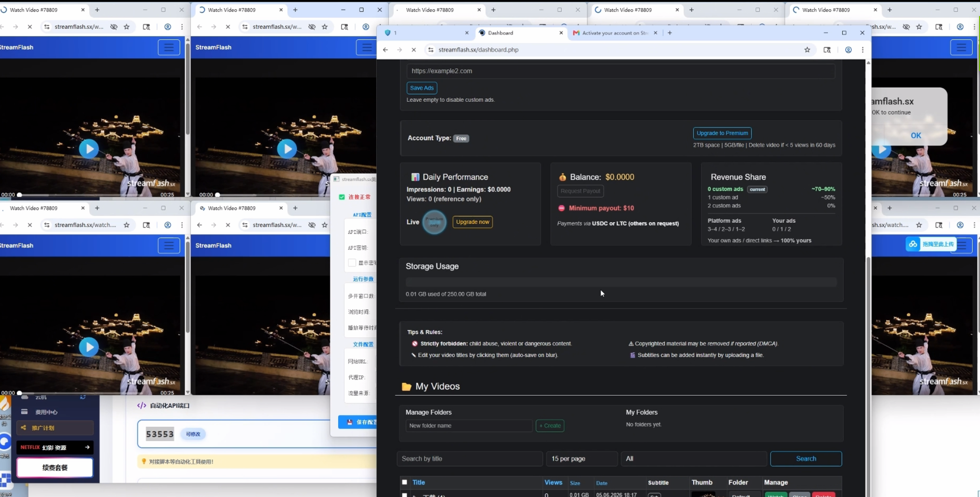Viewport: 980px width, 497px height.
Task: Click Upgrade to Premium
Action: click(x=722, y=133)
